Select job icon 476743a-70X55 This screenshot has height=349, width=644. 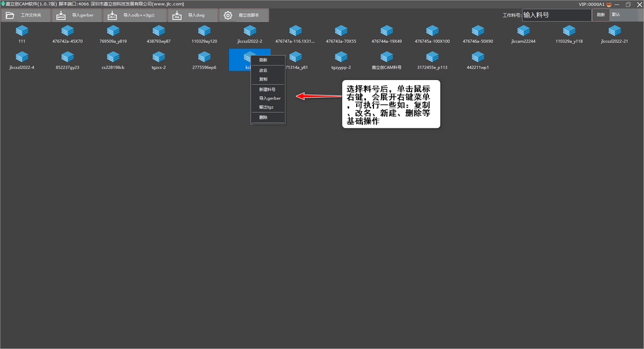pyautogui.click(x=341, y=35)
